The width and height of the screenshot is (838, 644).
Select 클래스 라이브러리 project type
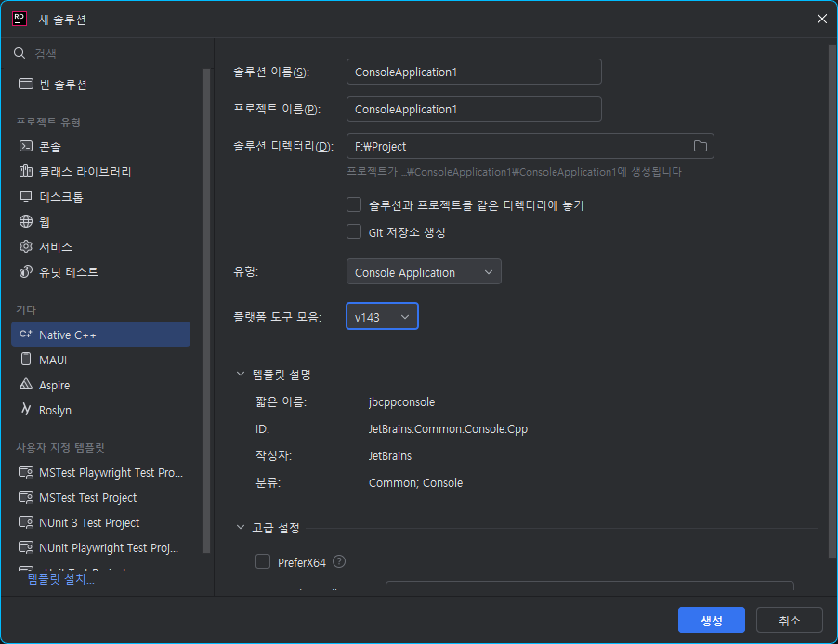(x=101, y=171)
